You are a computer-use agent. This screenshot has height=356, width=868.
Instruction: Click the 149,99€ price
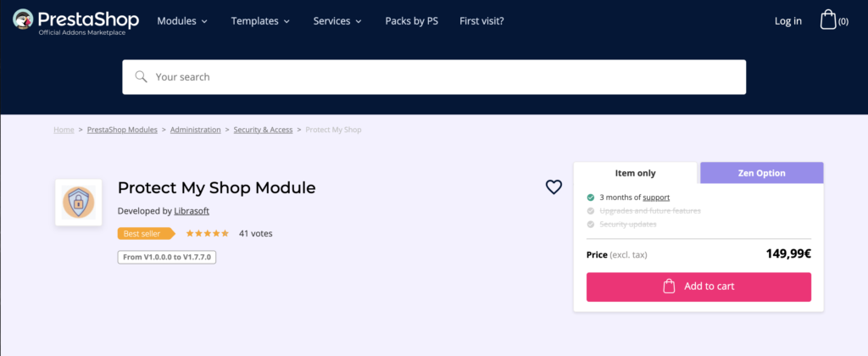tap(788, 254)
